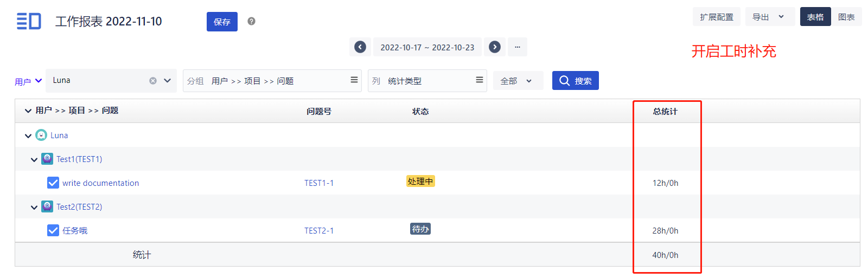The width and height of the screenshot is (868, 278).
Task: Open the column statistics type menu icon
Action: (480, 80)
